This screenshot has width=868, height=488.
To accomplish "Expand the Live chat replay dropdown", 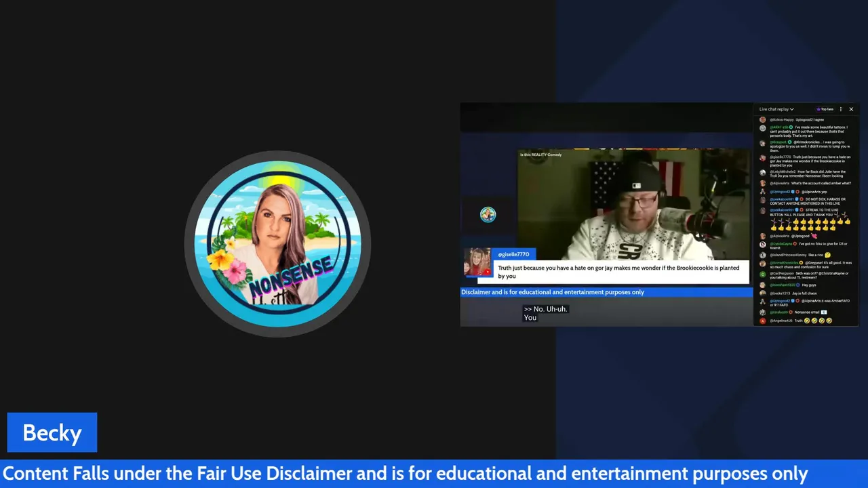I will [776, 109].
